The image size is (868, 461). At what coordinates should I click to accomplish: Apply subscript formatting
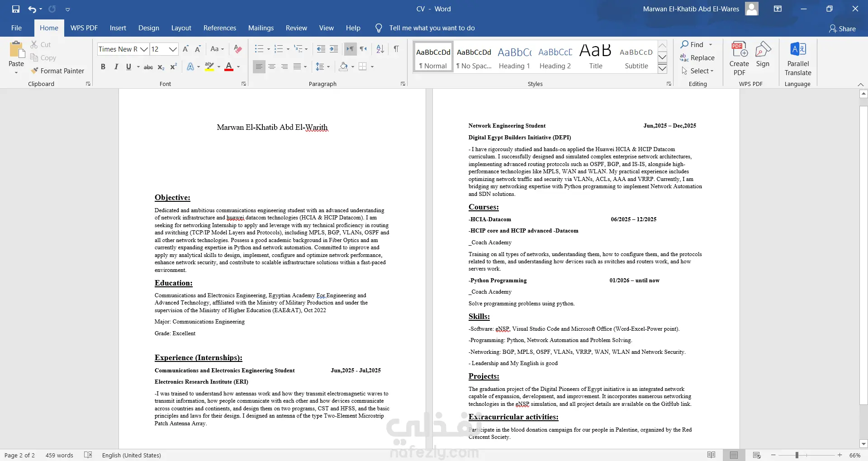click(161, 67)
